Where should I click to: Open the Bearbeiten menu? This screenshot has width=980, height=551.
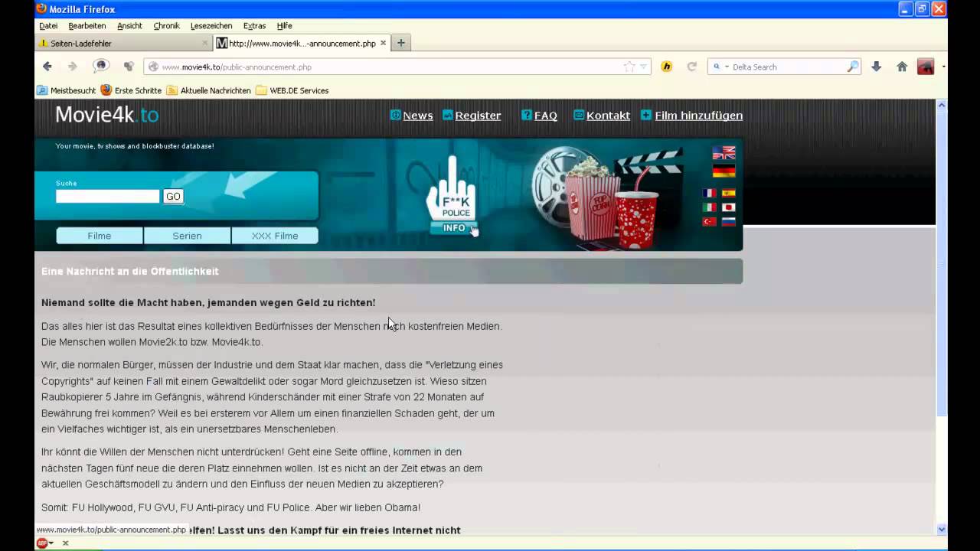coord(87,25)
